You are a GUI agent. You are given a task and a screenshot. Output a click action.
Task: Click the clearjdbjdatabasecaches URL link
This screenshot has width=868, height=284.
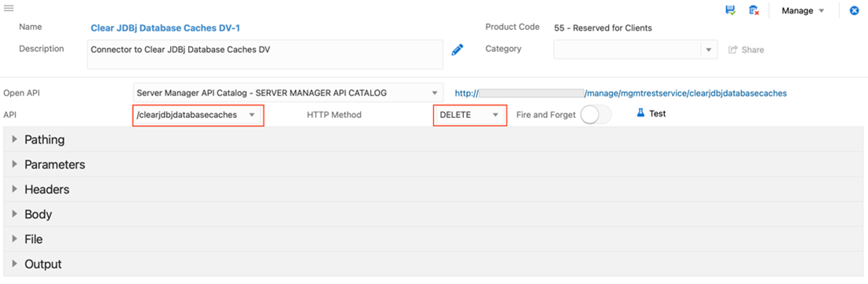click(x=621, y=94)
